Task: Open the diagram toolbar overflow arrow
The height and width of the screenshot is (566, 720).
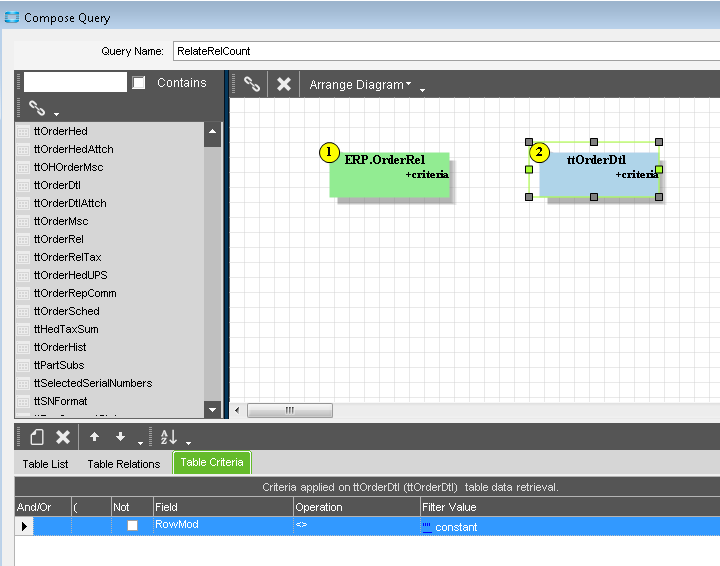Action: point(422,90)
